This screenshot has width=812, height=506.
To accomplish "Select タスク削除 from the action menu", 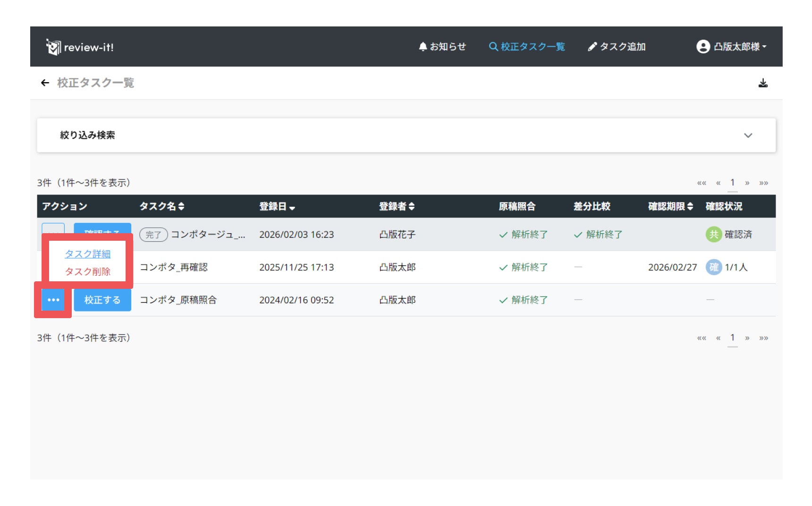I will pos(87,272).
